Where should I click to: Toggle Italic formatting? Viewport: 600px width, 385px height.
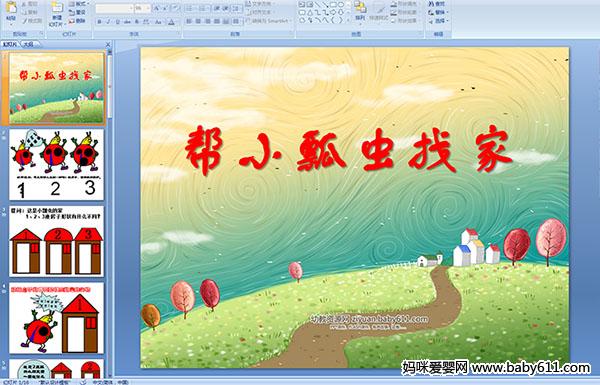click(108, 22)
